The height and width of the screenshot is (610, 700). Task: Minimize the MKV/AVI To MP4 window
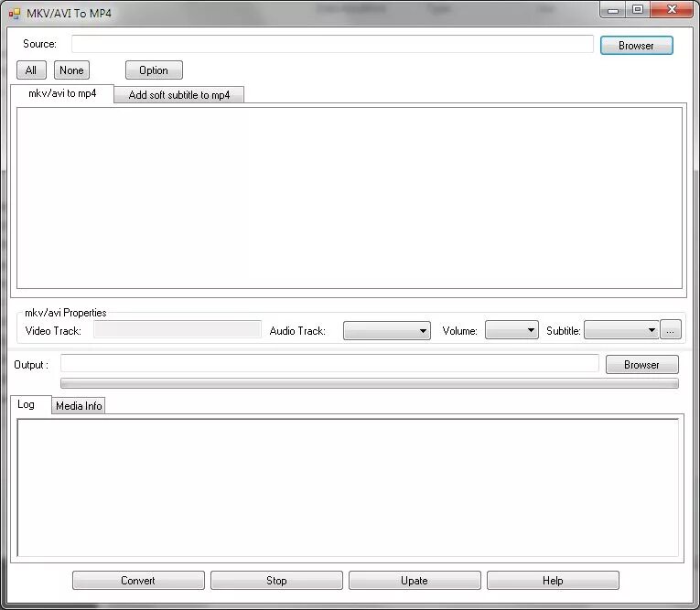coord(613,10)
